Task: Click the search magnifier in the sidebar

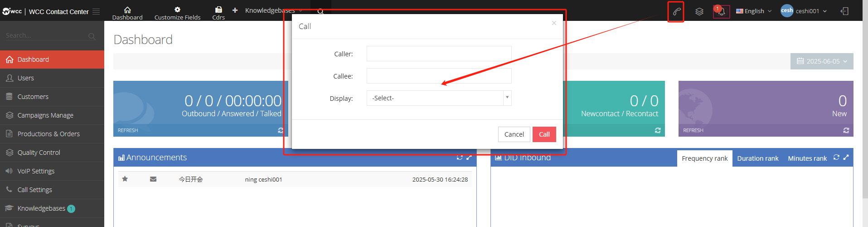Action: 92,36
